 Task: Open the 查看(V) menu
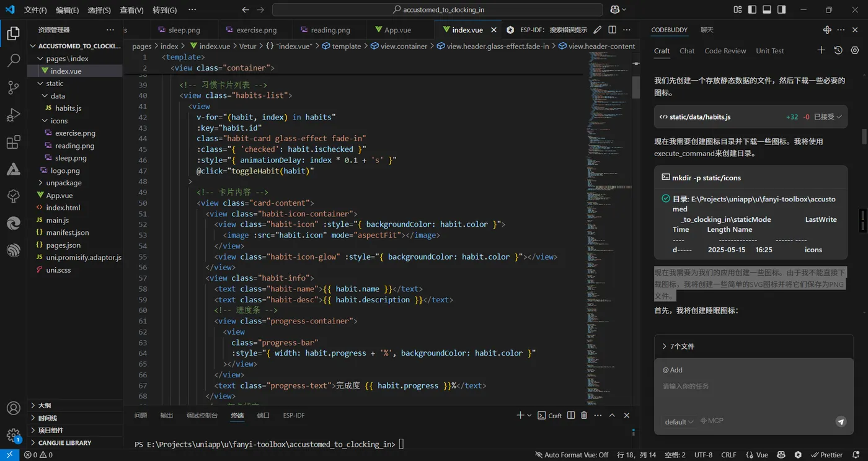(x=131, y=10)
